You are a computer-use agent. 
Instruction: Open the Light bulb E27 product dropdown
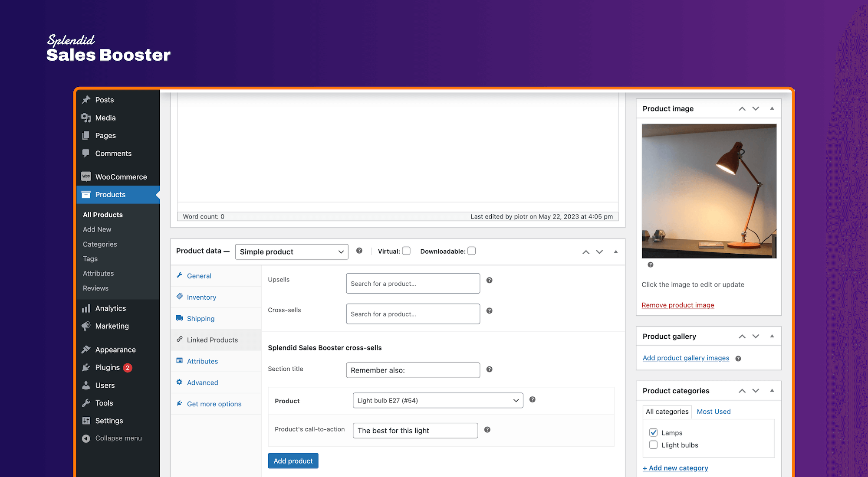pos(438,400)
